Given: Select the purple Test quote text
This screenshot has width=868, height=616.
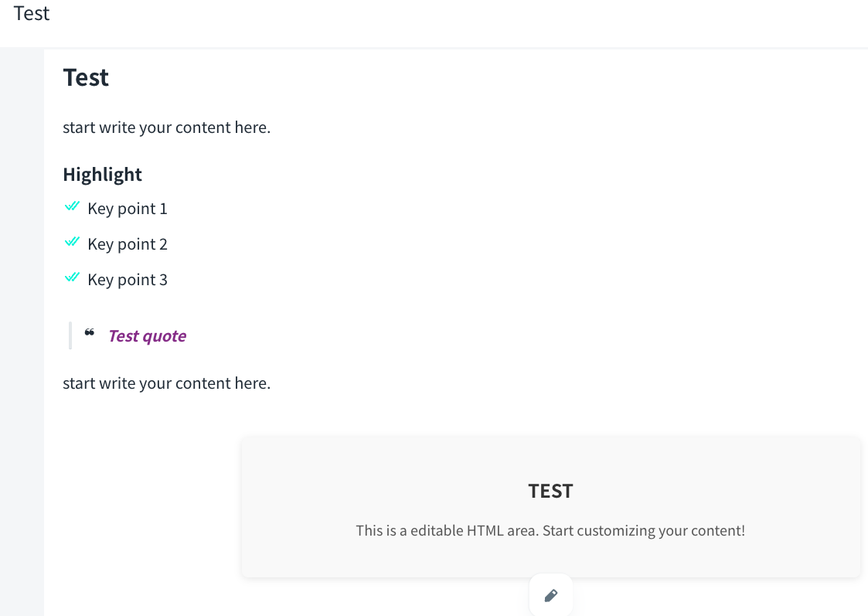Looking at the screenshot, I should coord(147,336).
